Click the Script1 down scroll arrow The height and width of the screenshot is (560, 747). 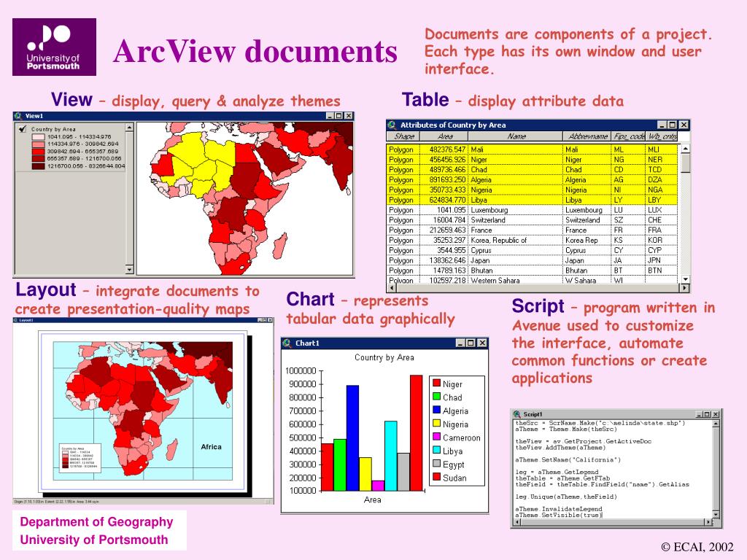point(716,514)
